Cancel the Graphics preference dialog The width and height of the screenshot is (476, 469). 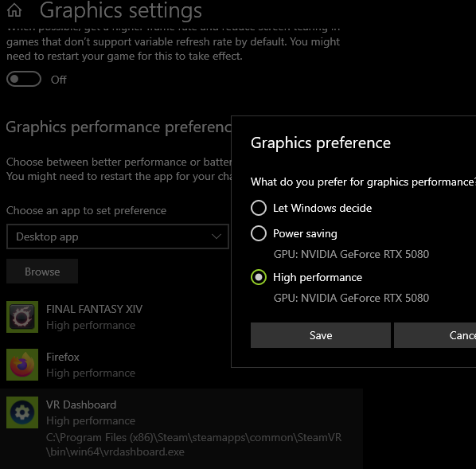[x=435, y=335]
